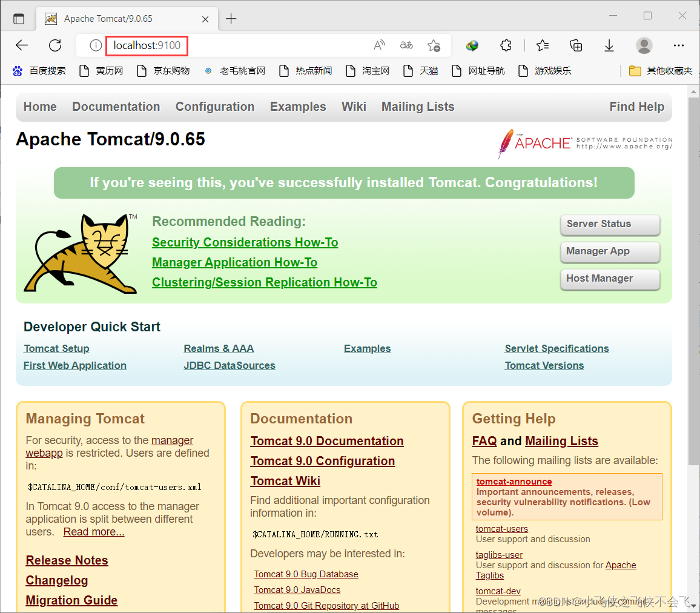The width and height of the screenshot is (700, 613).
Task: Click the Manager App button
Action: click(x=610, y=251)
